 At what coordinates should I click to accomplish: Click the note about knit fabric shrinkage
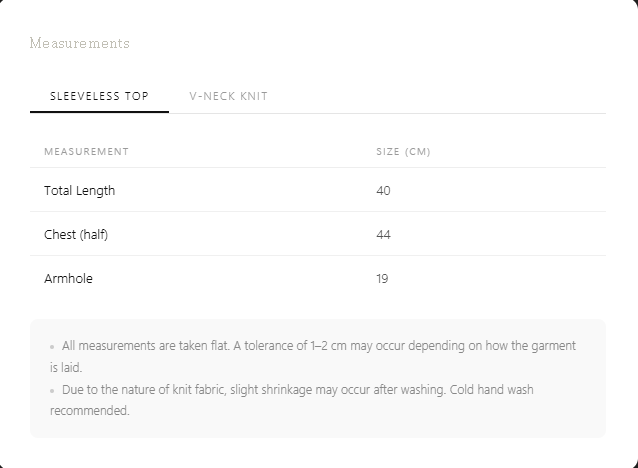pos(292,400)
